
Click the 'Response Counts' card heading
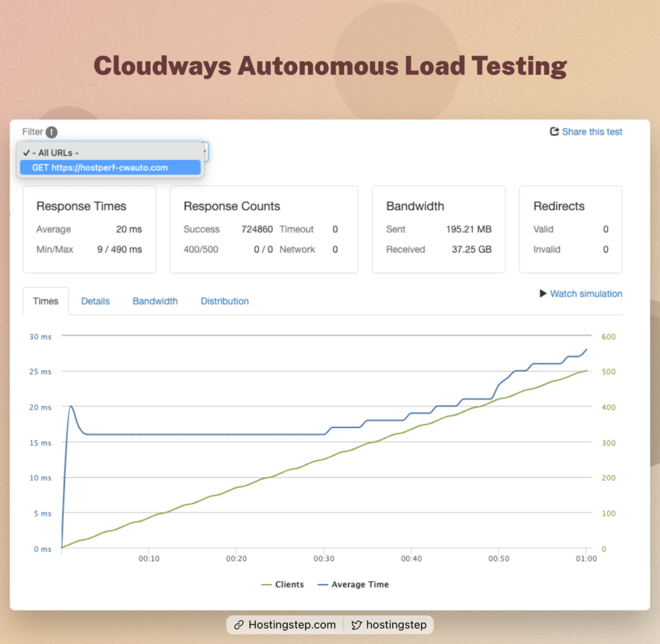point(231,206)
